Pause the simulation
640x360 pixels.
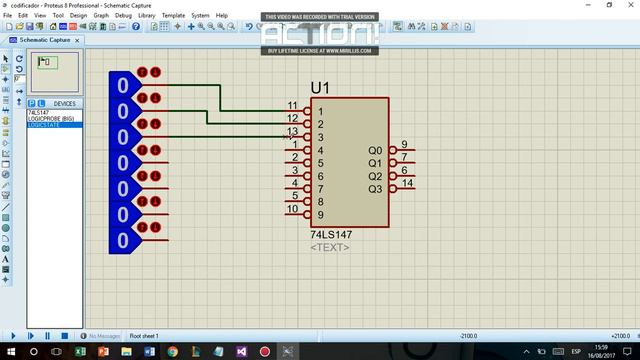pos(47,336)
